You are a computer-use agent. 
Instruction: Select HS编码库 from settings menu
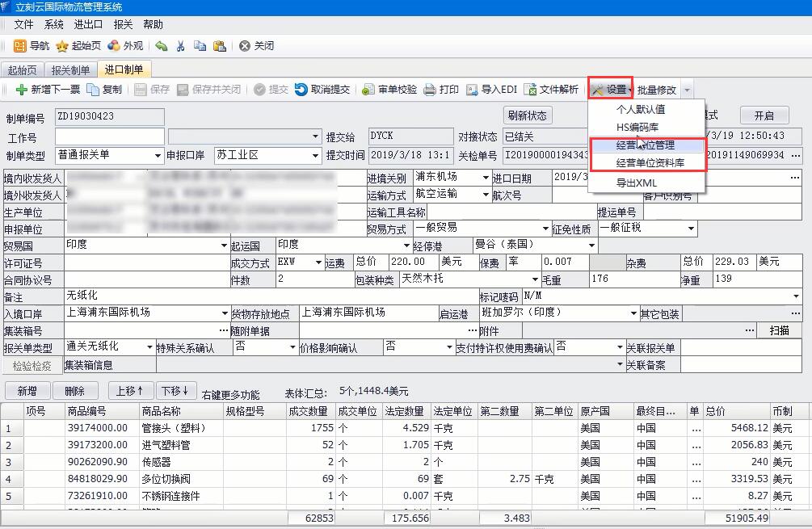coord(637,128)
